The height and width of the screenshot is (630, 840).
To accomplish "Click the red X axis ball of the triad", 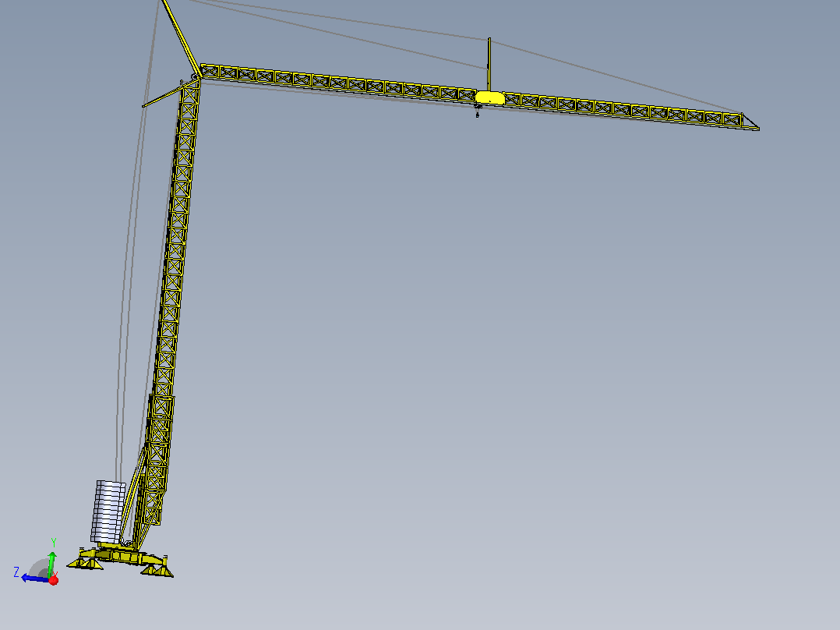I will click(x=54, y=580).
